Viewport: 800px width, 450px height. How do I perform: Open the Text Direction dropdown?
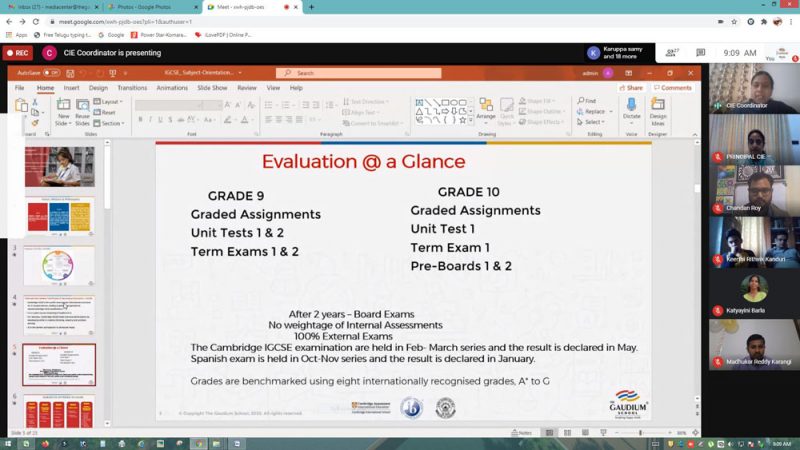point(366,102)
